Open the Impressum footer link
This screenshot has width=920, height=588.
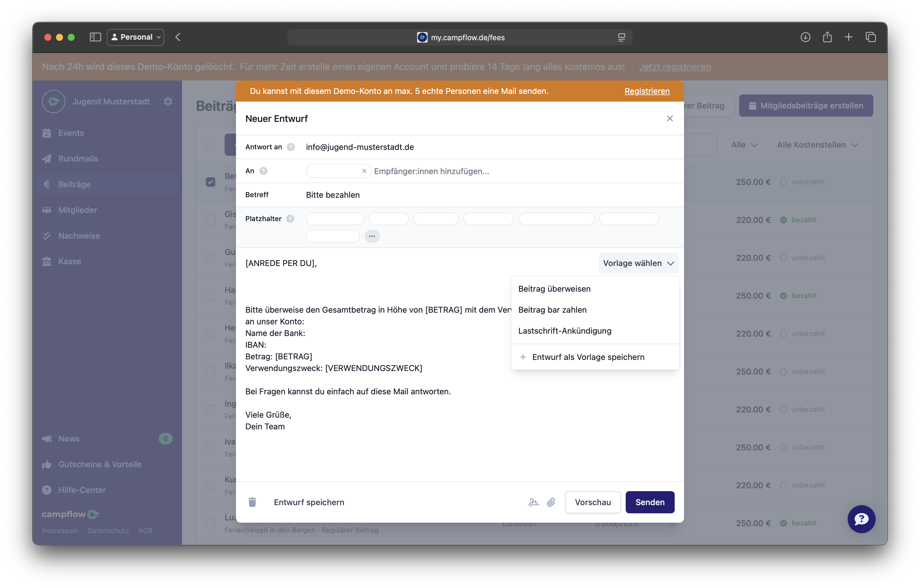click(60, 531)
